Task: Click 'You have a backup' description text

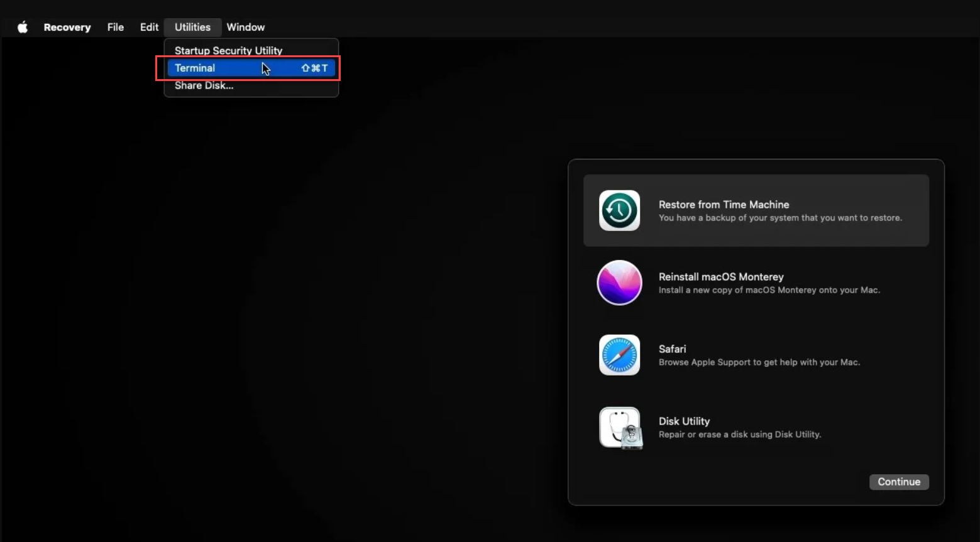Action: click(780, 217)
